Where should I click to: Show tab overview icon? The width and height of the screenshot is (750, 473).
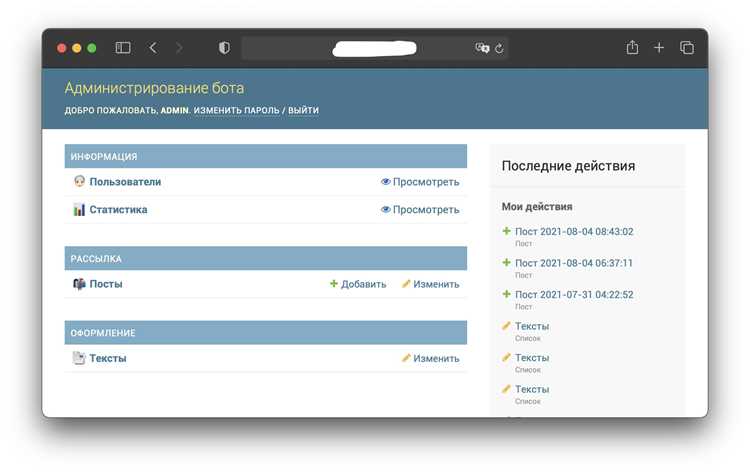[x=687, y=48]
